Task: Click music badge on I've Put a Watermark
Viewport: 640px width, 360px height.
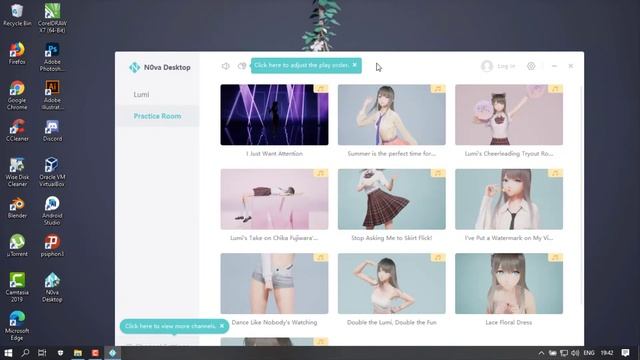Action: coord(556,173)
